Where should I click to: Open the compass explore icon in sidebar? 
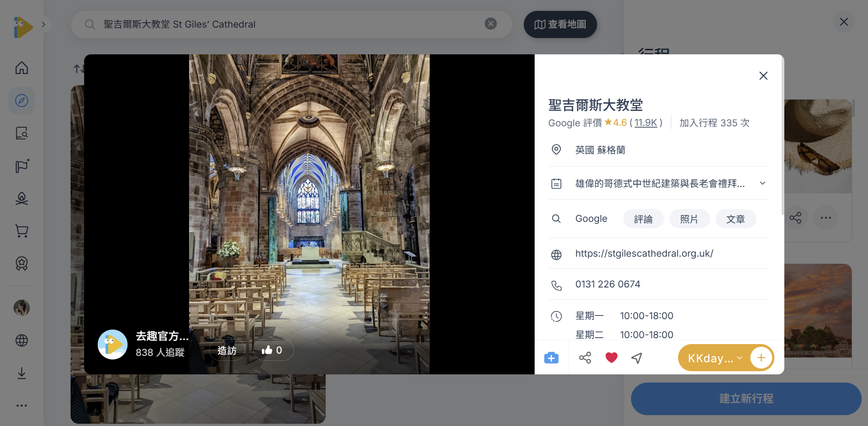[22, 101]
